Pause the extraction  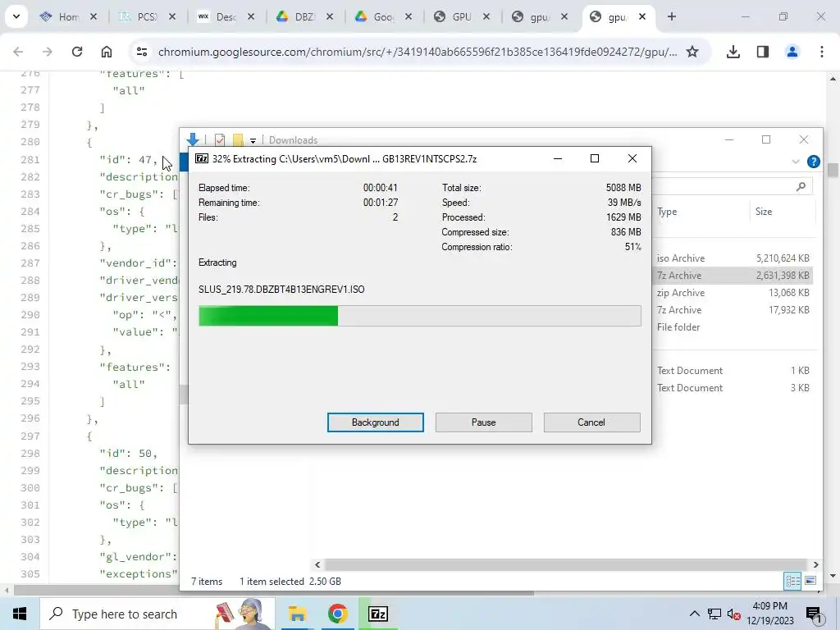(x=483, y=422)
